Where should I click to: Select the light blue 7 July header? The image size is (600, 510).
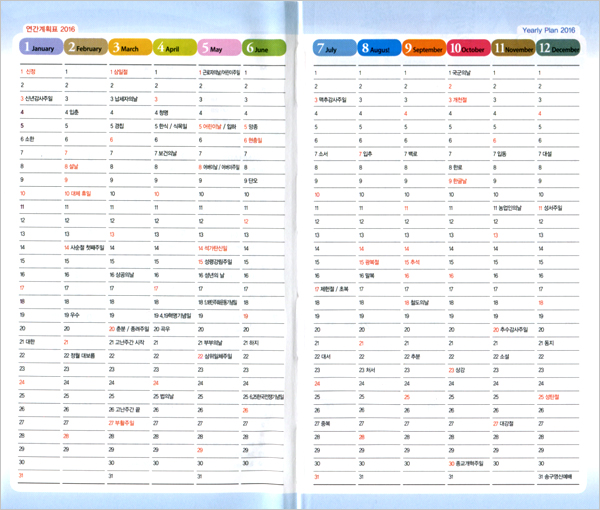click(334, 48)
